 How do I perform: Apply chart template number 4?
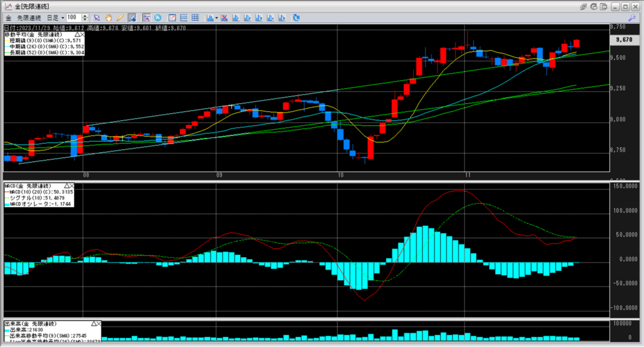(x=270, y=18)
